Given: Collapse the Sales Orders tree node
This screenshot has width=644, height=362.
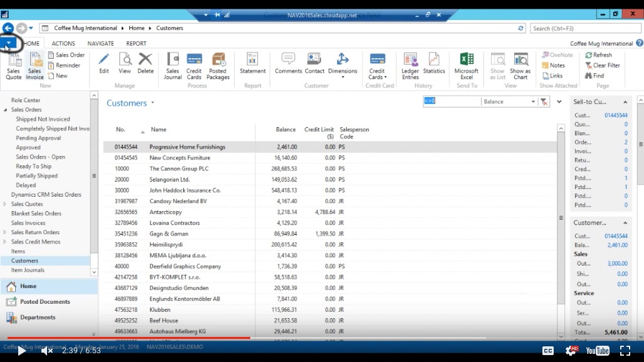Looking at the screenshot, I should point(6,110).
